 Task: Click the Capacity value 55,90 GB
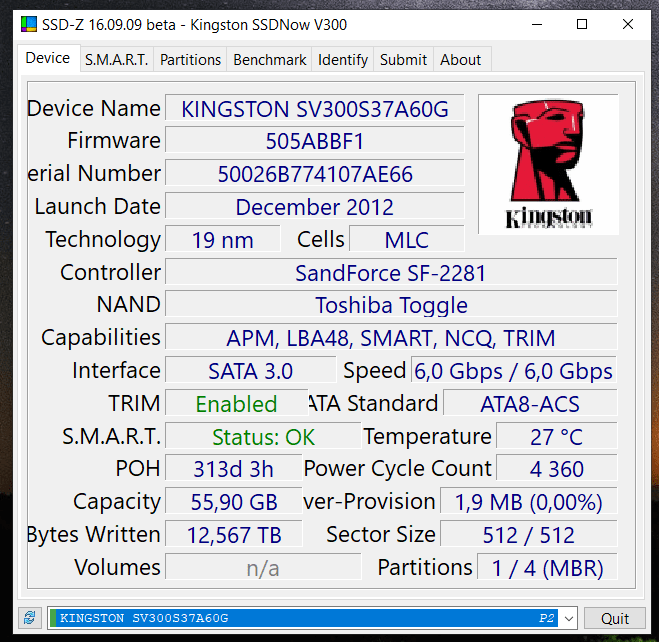pos(234,502)
